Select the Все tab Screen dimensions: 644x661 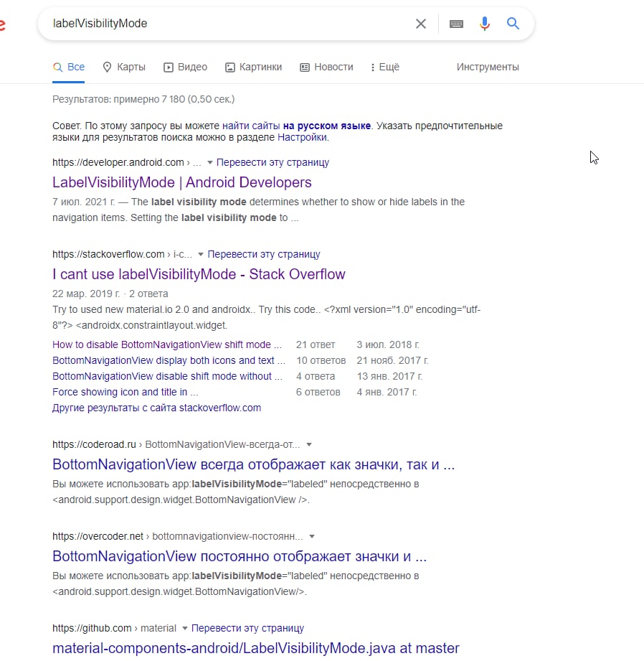69,67
